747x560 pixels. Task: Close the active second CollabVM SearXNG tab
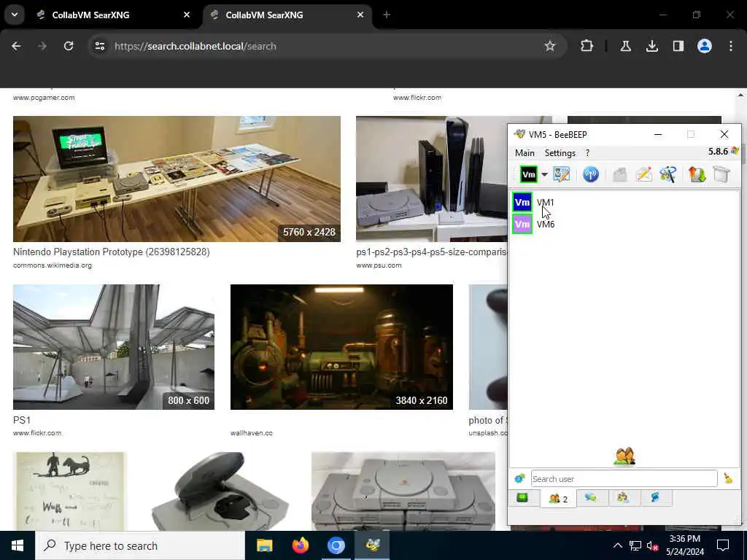pos(360,15)
